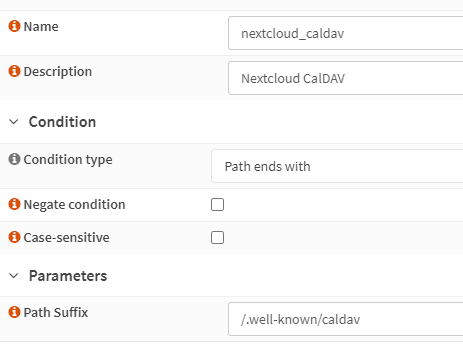Screen dimensions: 463x361
Task: Click the info icon next to Case-sensitive
Action: (x=14, y=237)
